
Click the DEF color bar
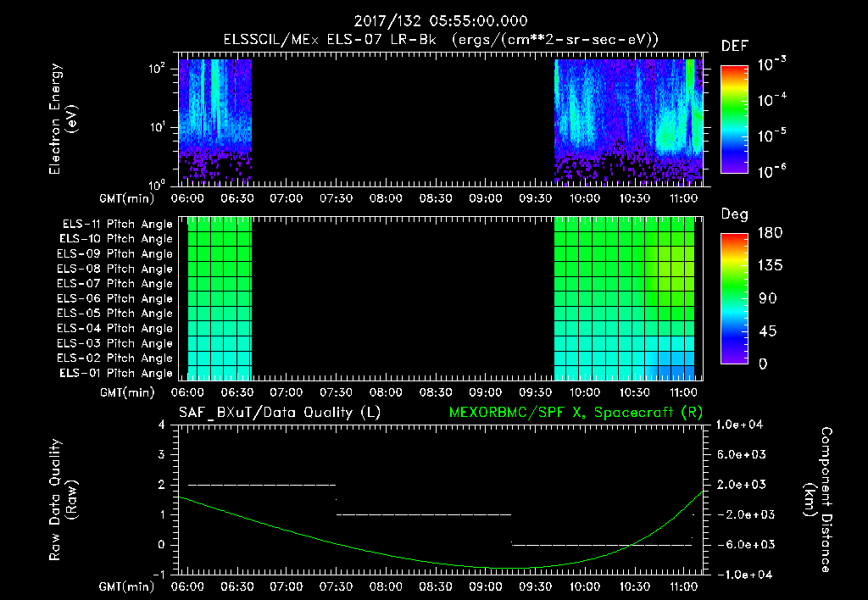(735, 119)
